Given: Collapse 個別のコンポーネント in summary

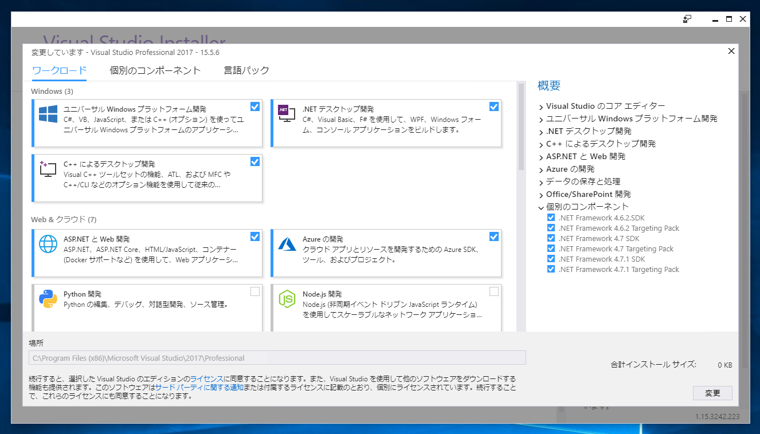Looking at the screenshot, I should pyautogui.click(x=541, y=207).
